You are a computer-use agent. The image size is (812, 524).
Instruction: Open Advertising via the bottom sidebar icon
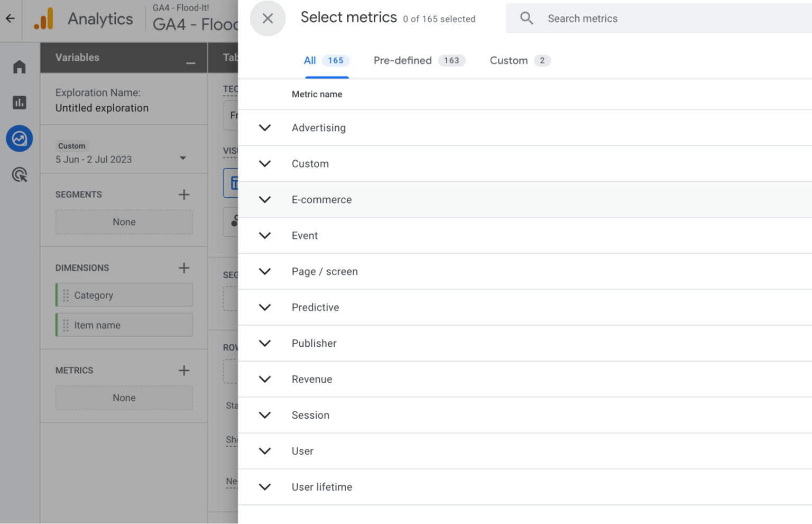20,174
